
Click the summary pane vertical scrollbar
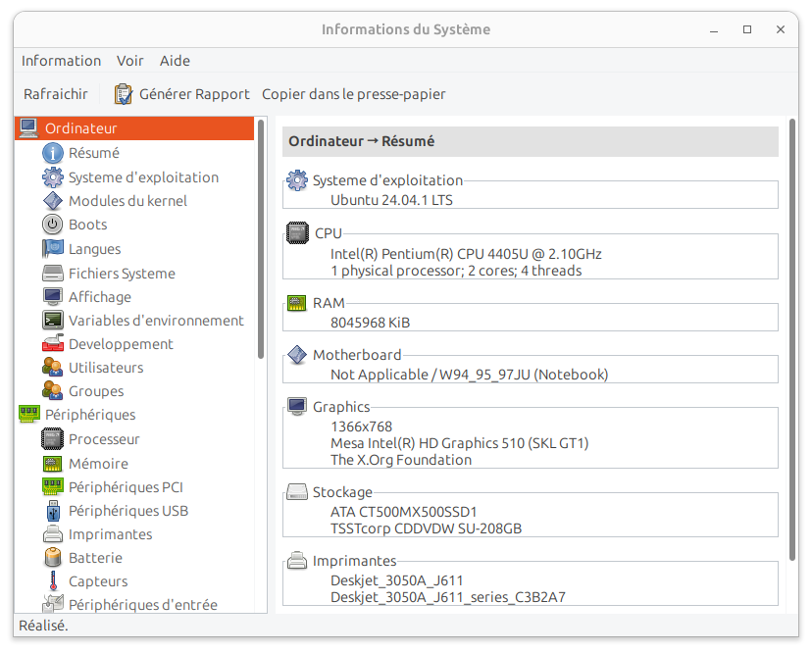click(791, 339)
